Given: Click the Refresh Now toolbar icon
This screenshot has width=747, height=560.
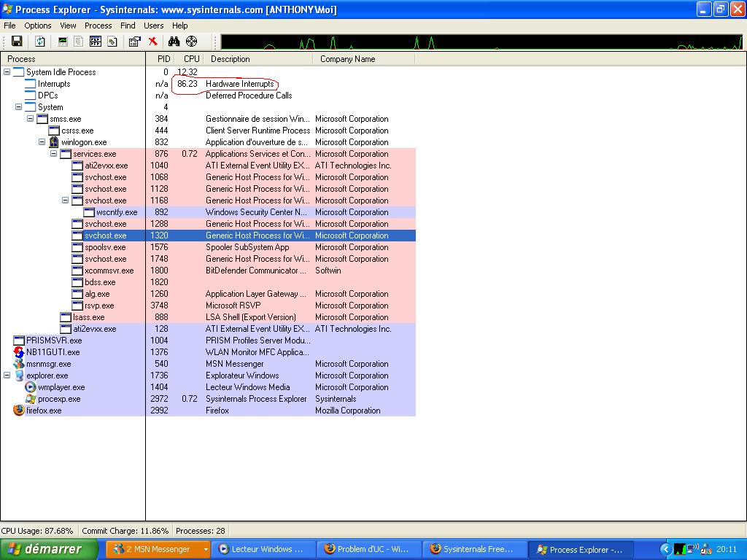Looking at the screenshot, I should [x=40, y=42].
